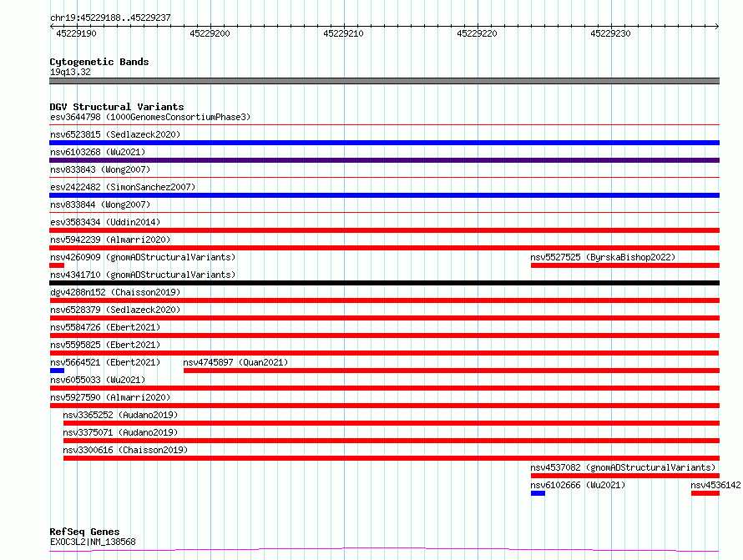Select dgv4288n152 (Chaisson2019) label
Viewport: 743px width, 560px height.
pos(115,292)
